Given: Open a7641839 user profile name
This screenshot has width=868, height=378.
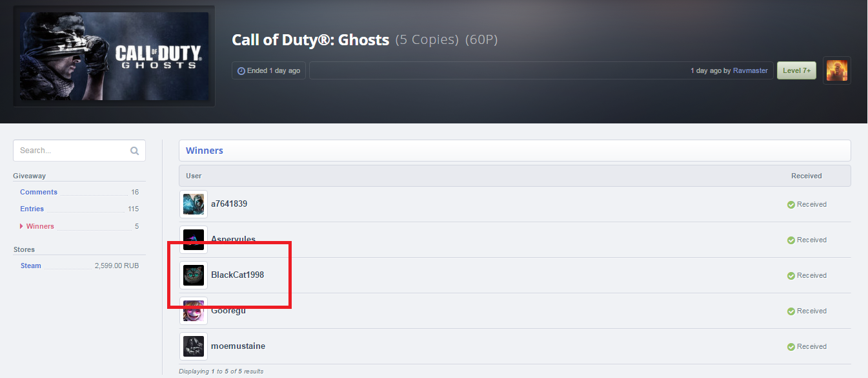Looking at the screenshot, I should click(229, 204).
